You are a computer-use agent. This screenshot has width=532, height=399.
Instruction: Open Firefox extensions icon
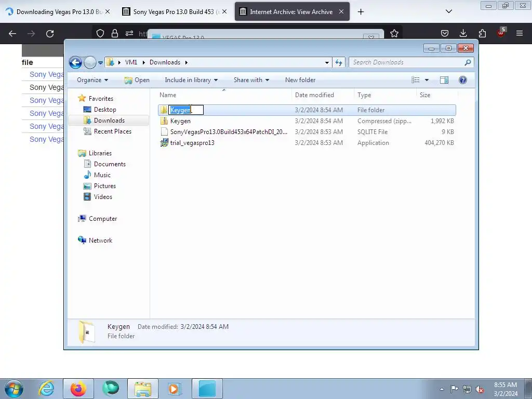482,33
